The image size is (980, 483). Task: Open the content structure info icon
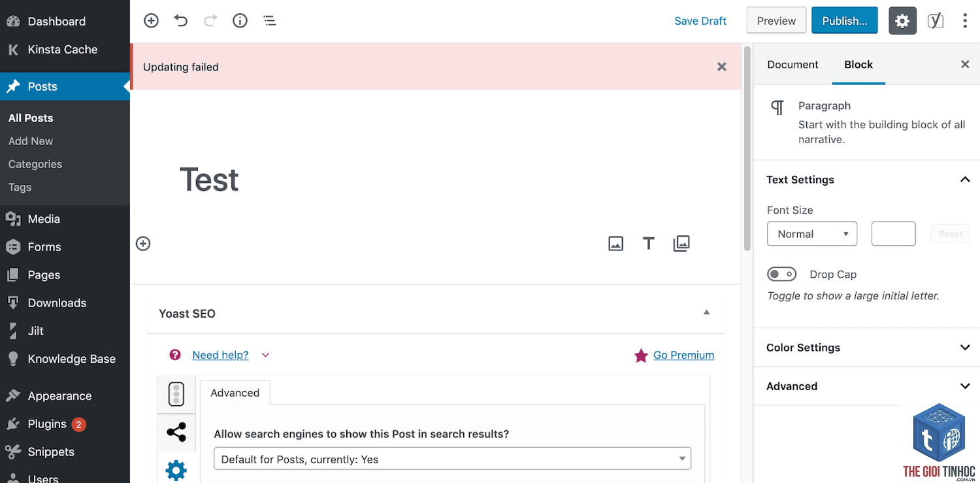pos(240,21)
